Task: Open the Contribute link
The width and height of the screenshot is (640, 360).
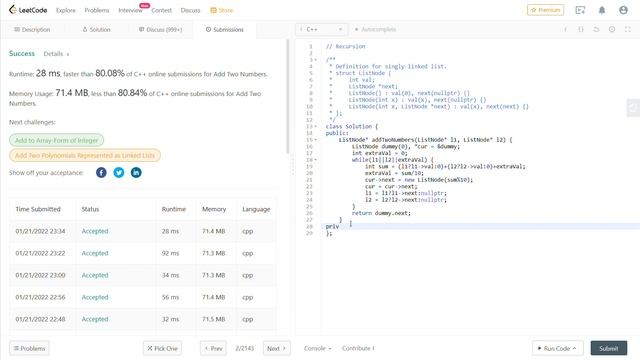Action: pyautogui.click(x=358, y=348)
